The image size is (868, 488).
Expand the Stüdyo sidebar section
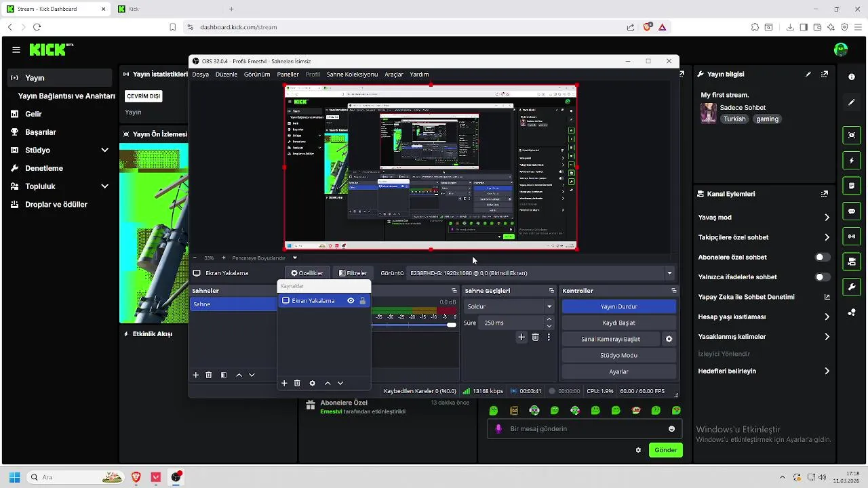pos(104,150)
